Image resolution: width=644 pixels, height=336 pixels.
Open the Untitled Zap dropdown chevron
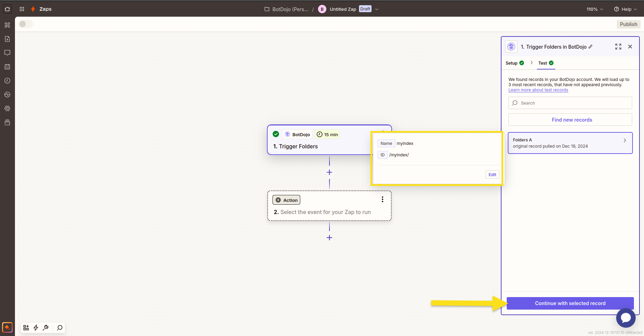(x=377, y=9)
